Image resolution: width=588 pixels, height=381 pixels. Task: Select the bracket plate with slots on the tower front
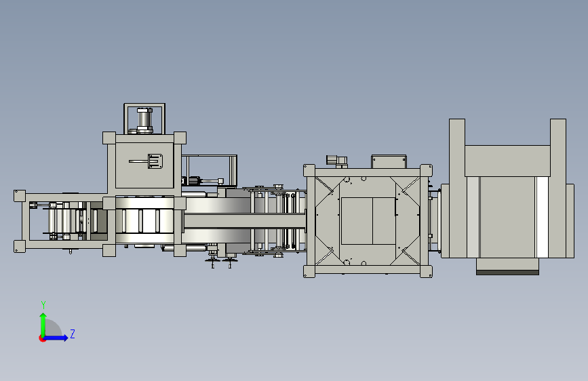tap(155, 161)
